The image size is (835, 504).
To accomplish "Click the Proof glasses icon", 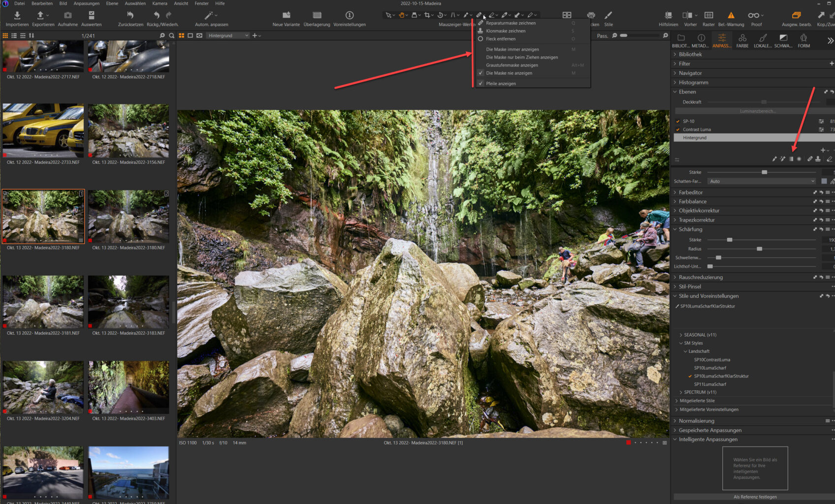I will (753, 15).
